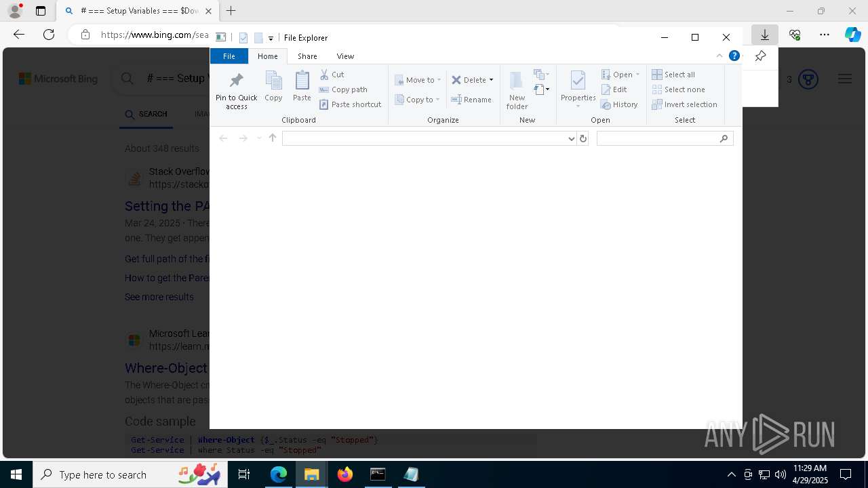Expand the Properties dropdown arrow
This screenshot has width=868, height=488.
[578, 106]
